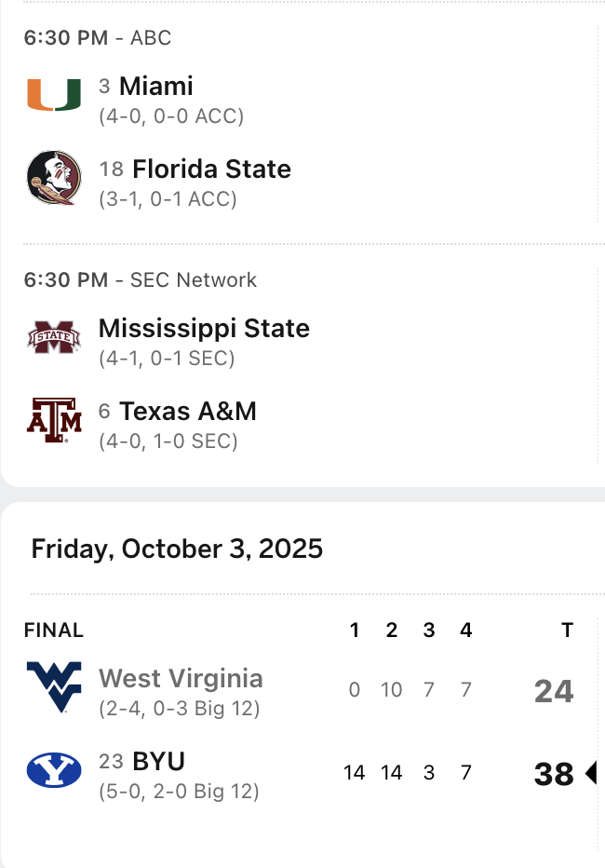Open the West Virginia team page

coord(181,678)
